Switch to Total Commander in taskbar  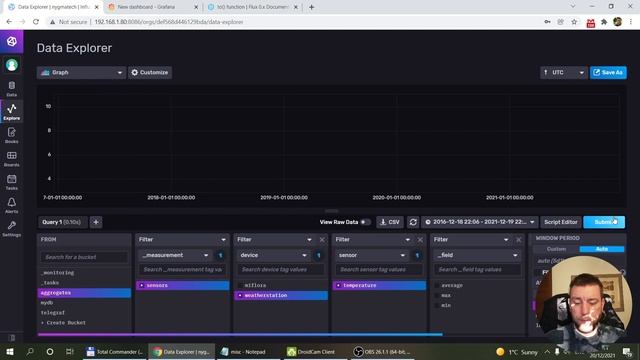click(115, 351)
